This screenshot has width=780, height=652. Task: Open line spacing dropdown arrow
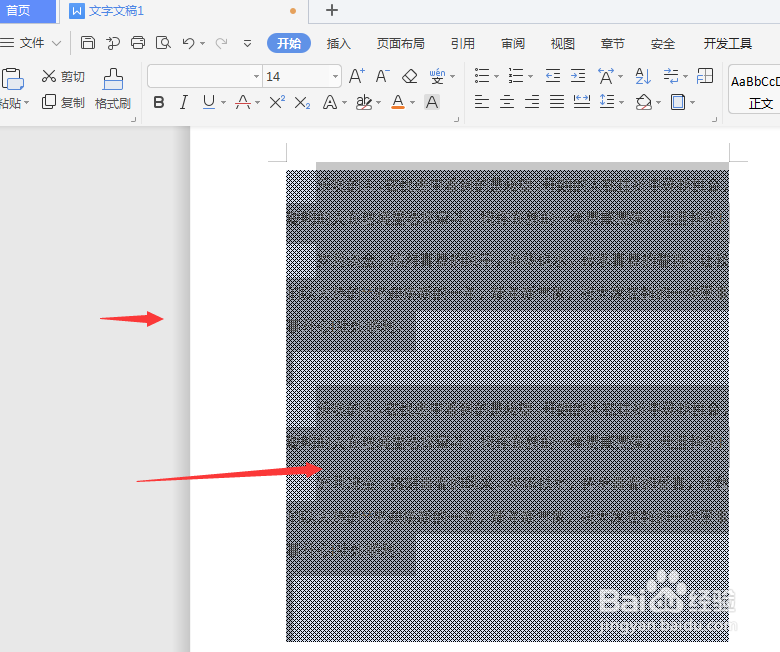[x=622, y=103]
